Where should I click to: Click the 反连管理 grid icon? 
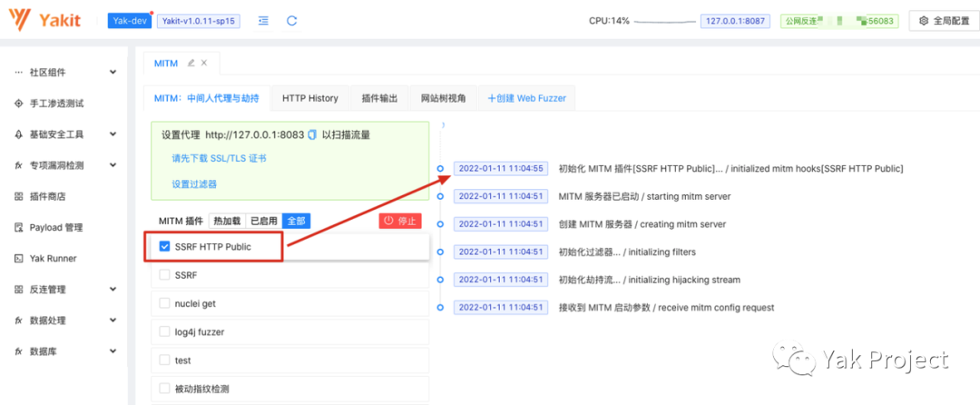point(19,290)
